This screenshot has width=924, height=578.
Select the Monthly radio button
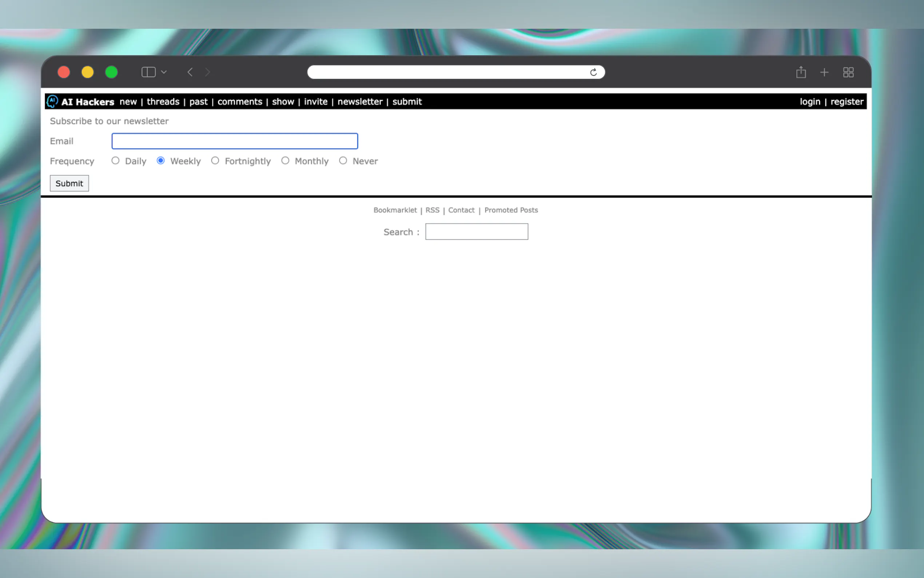[x=285, y=161]
